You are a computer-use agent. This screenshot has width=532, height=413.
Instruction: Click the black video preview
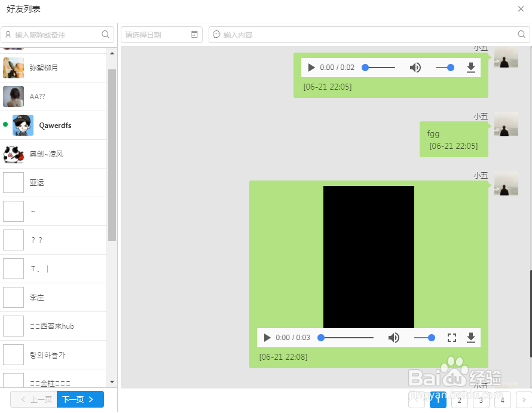point(368,257)
